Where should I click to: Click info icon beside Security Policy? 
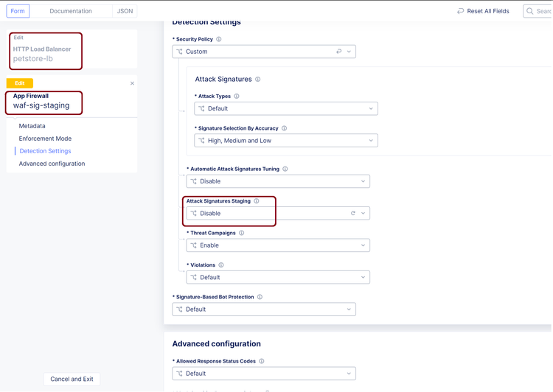[x=219, y=40]
